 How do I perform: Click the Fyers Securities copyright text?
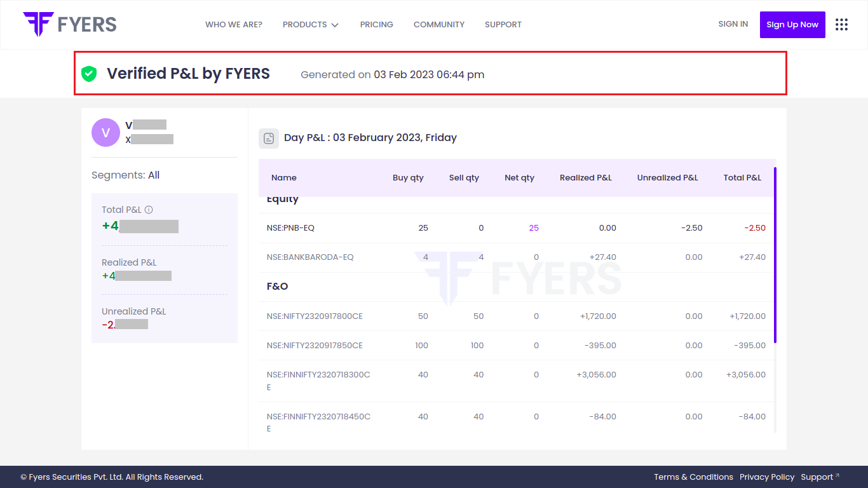[x=112, y=477]
